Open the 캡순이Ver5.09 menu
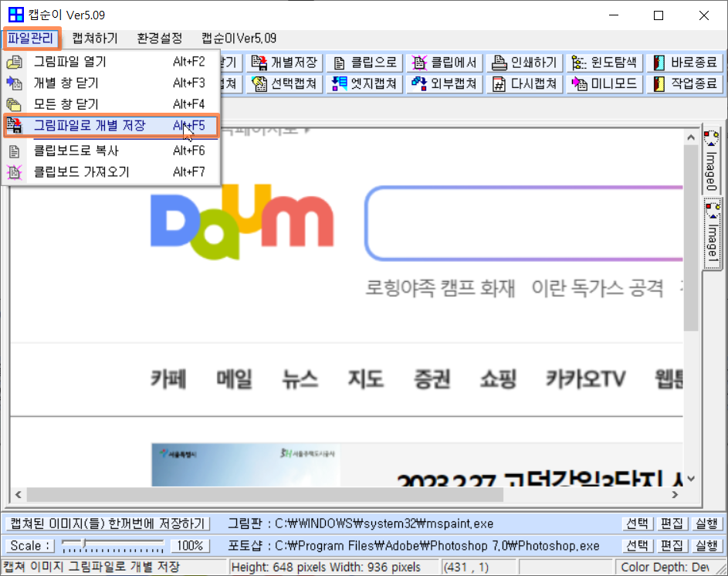Screen dimensions: 728x576 click(239, 38)
